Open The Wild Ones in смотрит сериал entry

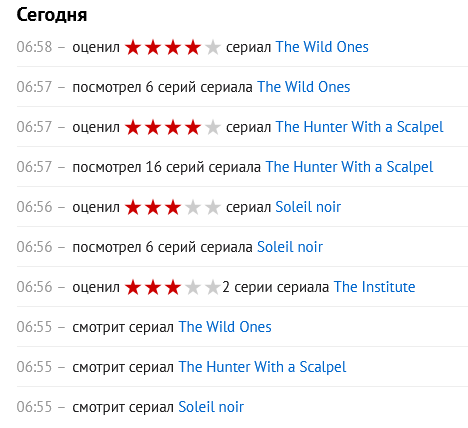(225, 327)
